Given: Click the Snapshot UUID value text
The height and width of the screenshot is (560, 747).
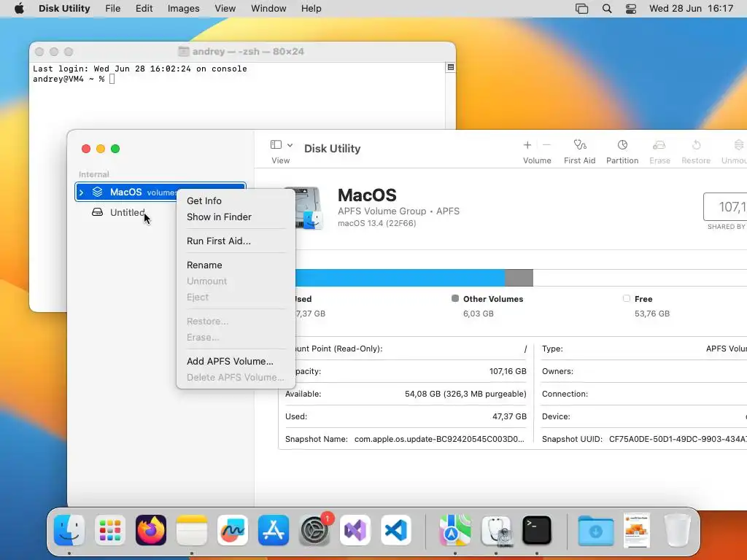Looking at the screenshot, I should (x=678, y=439).
